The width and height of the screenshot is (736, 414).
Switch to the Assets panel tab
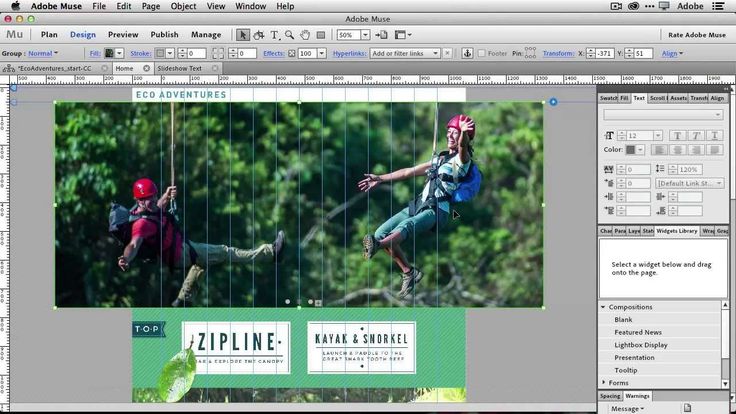(x=678, y=98)
